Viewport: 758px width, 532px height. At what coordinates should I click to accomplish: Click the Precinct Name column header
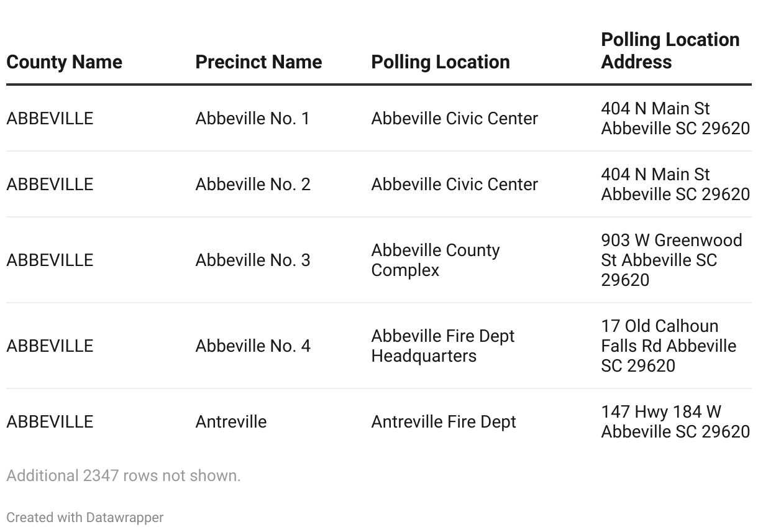(258, 62)
